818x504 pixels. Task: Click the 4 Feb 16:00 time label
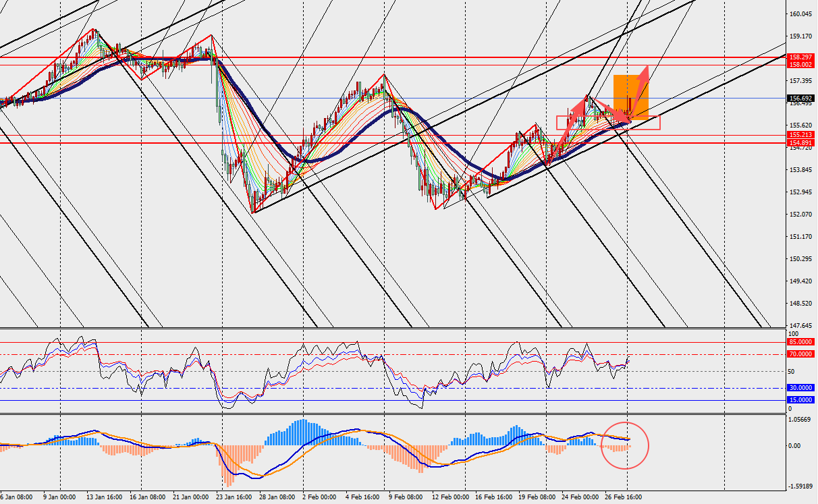pyautogui.click(x=362, y=497)
